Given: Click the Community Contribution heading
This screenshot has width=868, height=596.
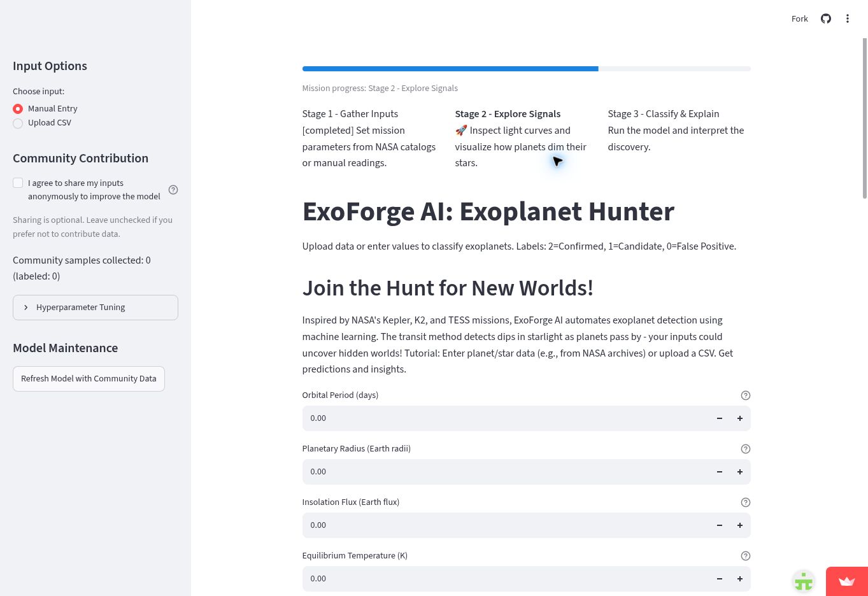Looking at the screenshot, I should point(81,159).
